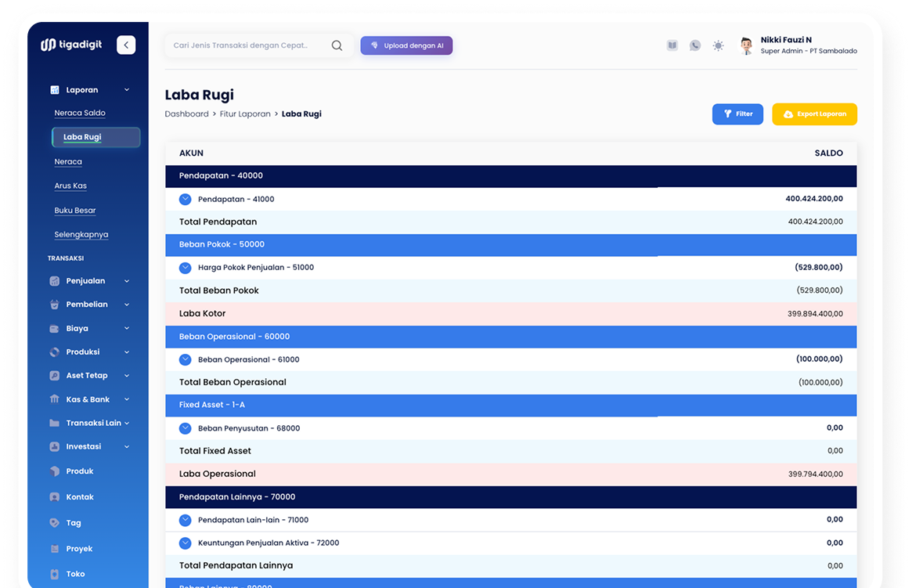Click the Proyek icon in sidebar
Screen dimensions: 912x588
coord(55,549)
